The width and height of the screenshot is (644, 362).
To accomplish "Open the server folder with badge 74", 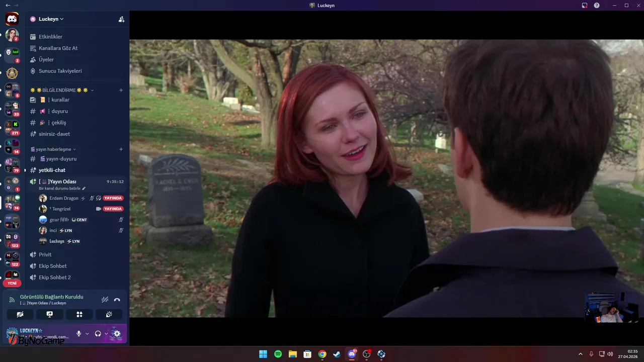I will (x=12, y=203).
